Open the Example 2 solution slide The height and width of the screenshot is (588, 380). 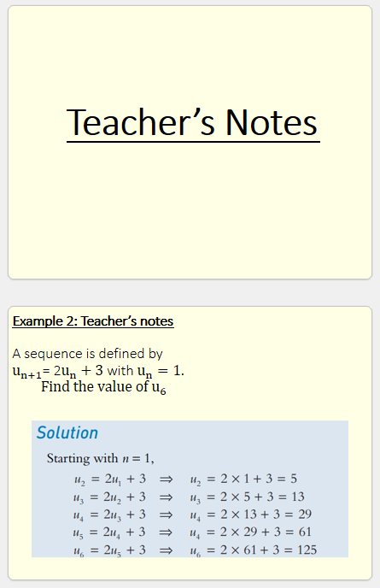coord(190,444)
